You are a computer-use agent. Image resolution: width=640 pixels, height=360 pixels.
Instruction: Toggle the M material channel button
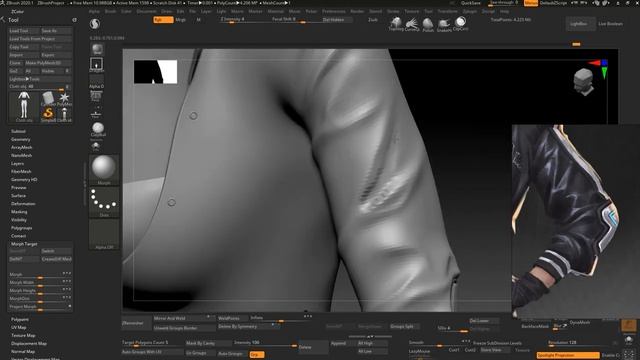[x=198, y=20]
